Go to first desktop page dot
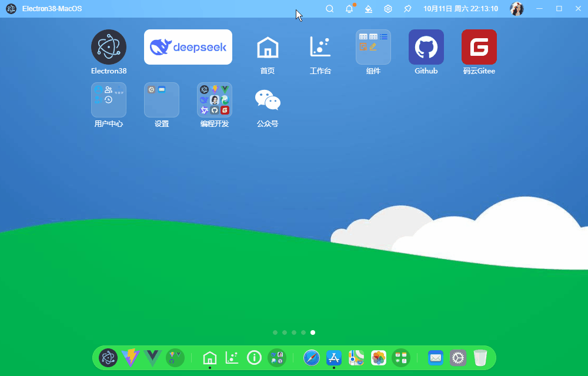Screen dimensions: 588x376 coord(275,333)
